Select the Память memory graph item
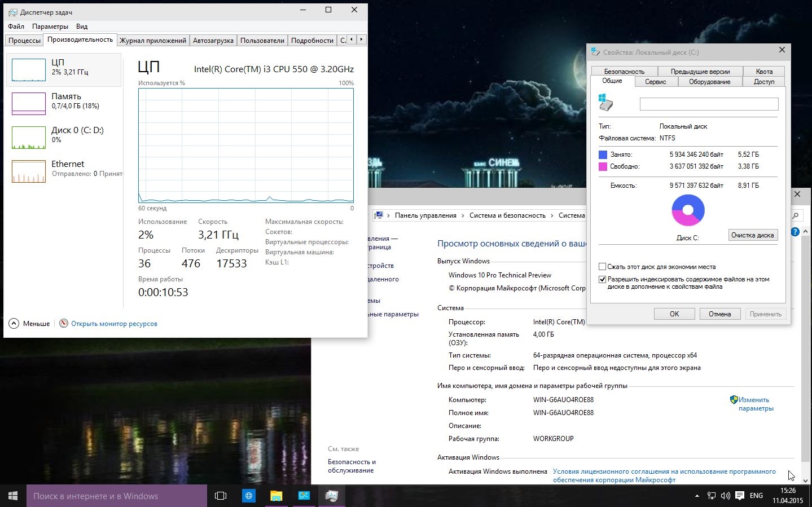Image resolution: width=812 pixels, height=507 pixels. click(29, 104)
